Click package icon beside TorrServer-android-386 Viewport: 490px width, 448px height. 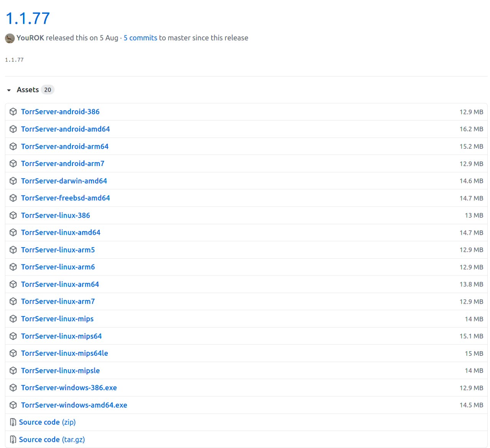(x=13, y=112)
